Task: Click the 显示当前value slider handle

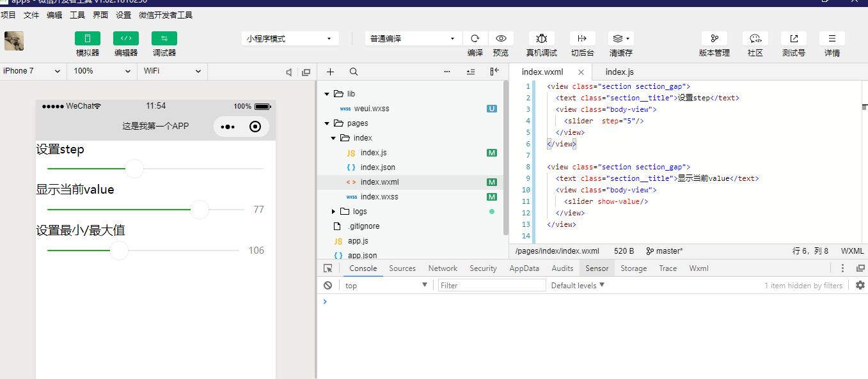Action: 200,210
